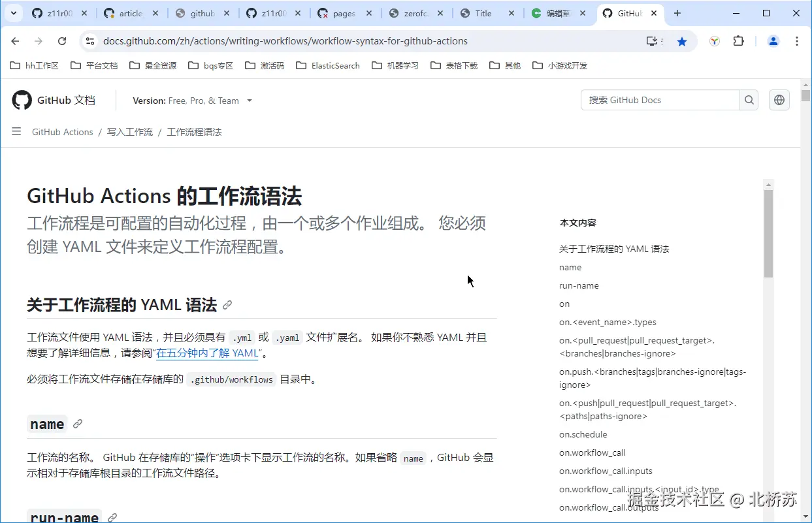This screenshot has width=812, height=523.
Task: Click anchor link icon next to name heading
Action: 78,424
